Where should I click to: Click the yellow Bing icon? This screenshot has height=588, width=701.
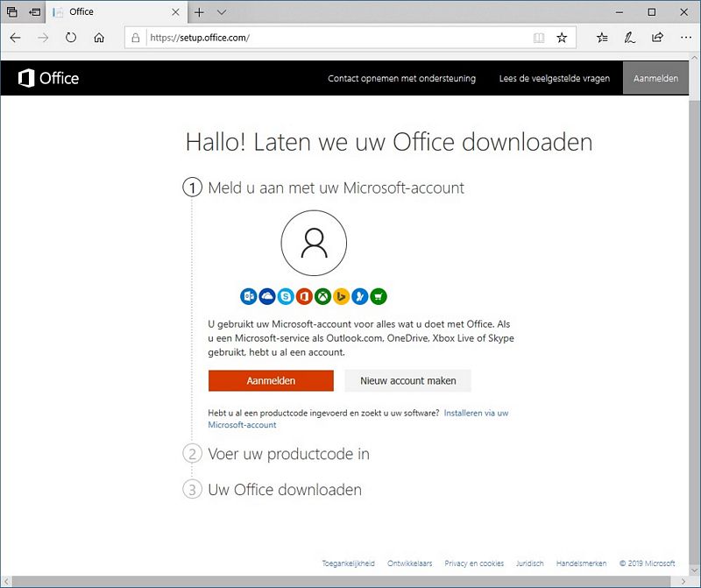coord(341,296)
